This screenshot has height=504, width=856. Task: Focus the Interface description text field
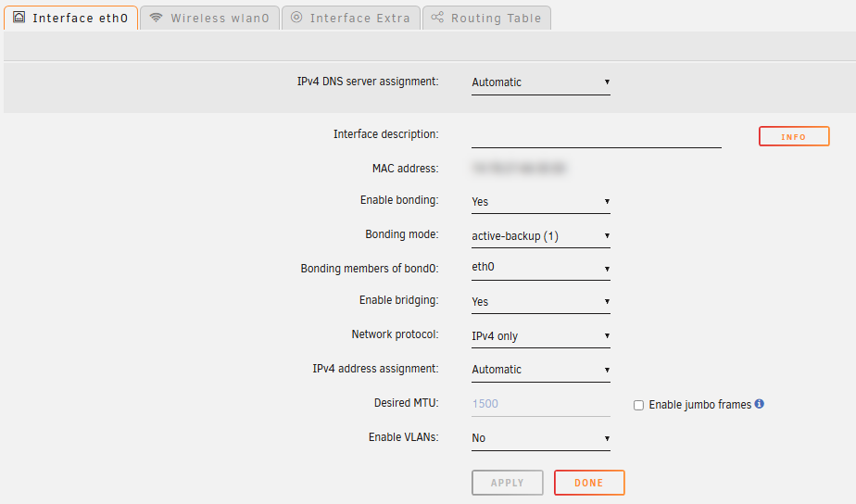(596, 136)
